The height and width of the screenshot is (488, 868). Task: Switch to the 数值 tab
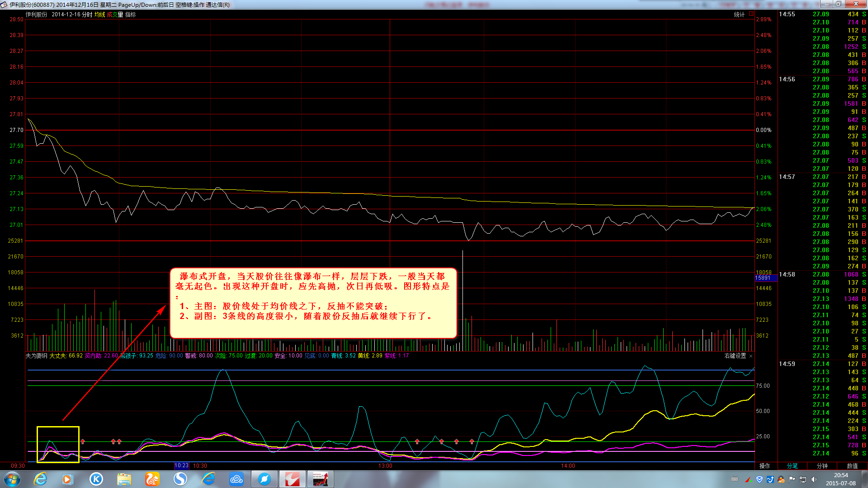852,466
